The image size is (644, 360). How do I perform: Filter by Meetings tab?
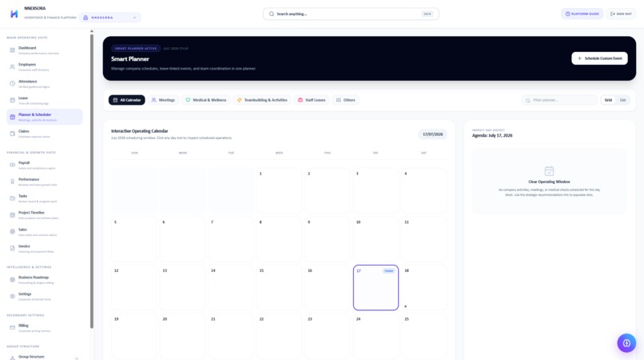click(163, 100)
